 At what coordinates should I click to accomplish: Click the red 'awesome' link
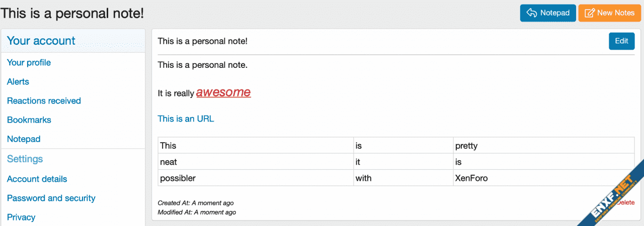pos(223,92)
